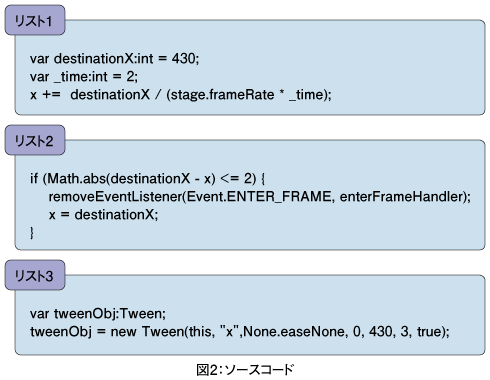This screenshot has height=380, width=490.
Task: Click the 'x = destinationX;' line
Action: pyautogui.click(x=103, y=215)
